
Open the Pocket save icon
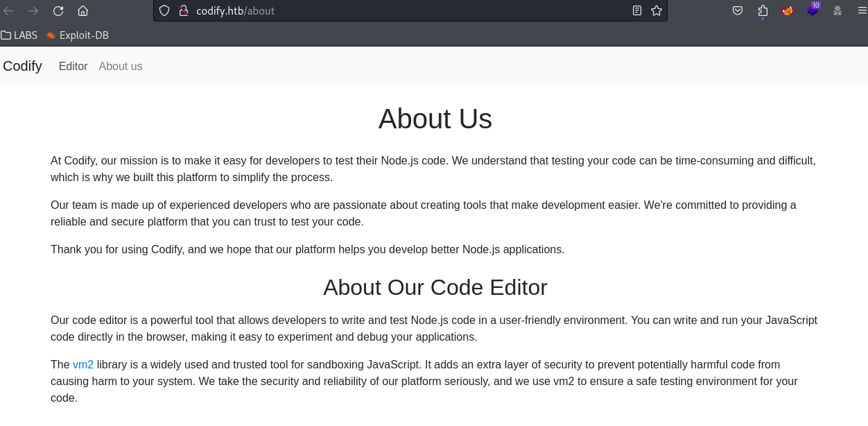738,10
